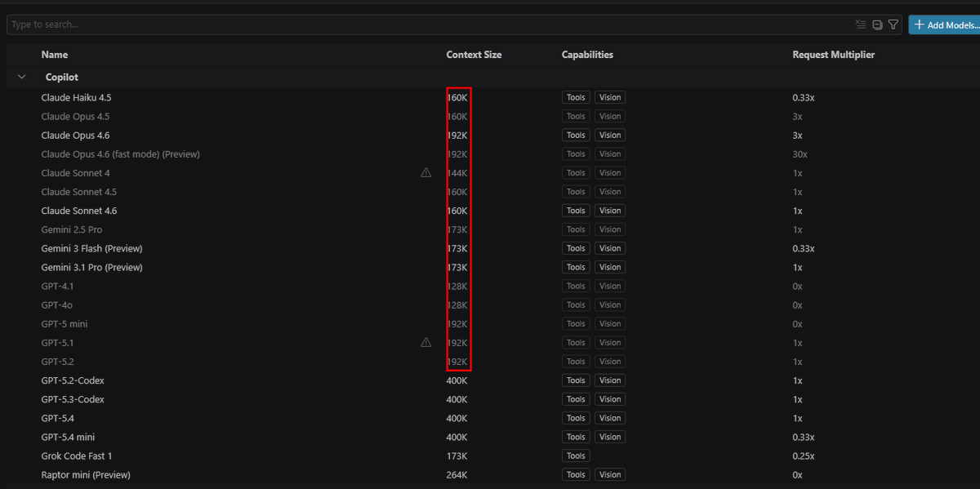Click the Tools badge for Claude Sonnet 4.6
This screenshot has width=980, height=489.
pyautogui.click(x=576, y=211)
